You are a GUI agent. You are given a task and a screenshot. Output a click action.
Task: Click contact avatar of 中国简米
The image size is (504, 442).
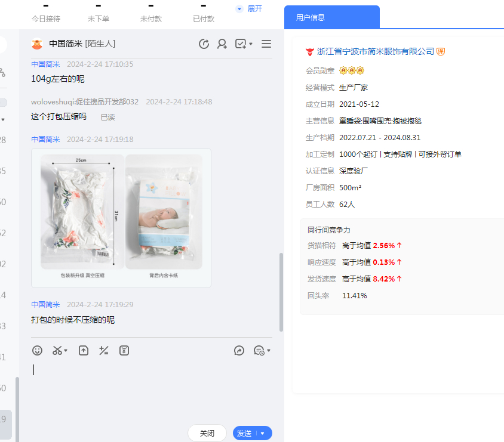[x=37, y=44]
